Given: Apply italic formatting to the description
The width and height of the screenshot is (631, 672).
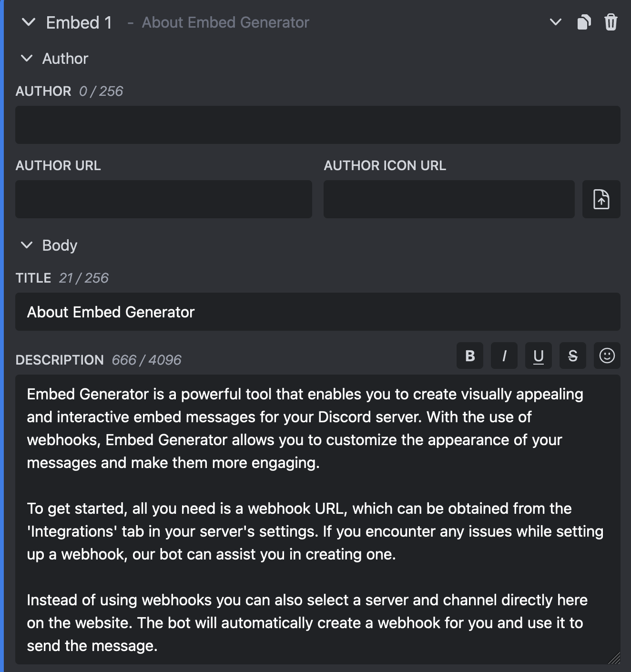Looking at the screenshot, I should click(x=504, y=356).
